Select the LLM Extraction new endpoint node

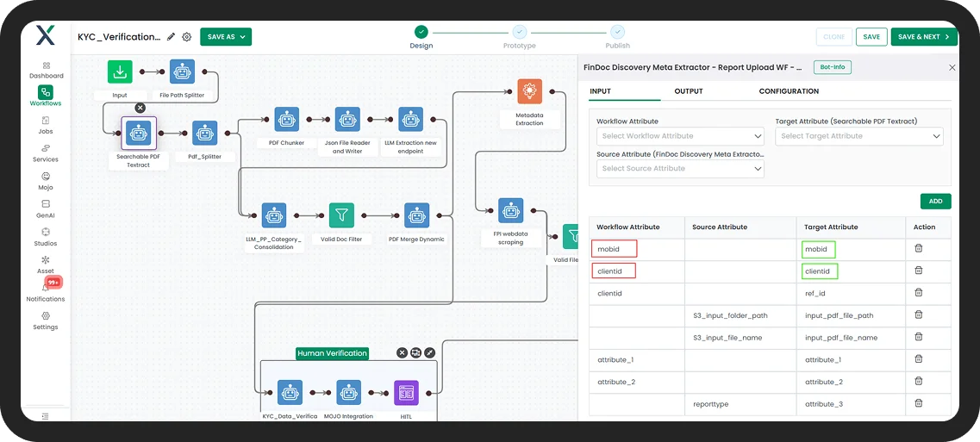(x=410, y=119)
